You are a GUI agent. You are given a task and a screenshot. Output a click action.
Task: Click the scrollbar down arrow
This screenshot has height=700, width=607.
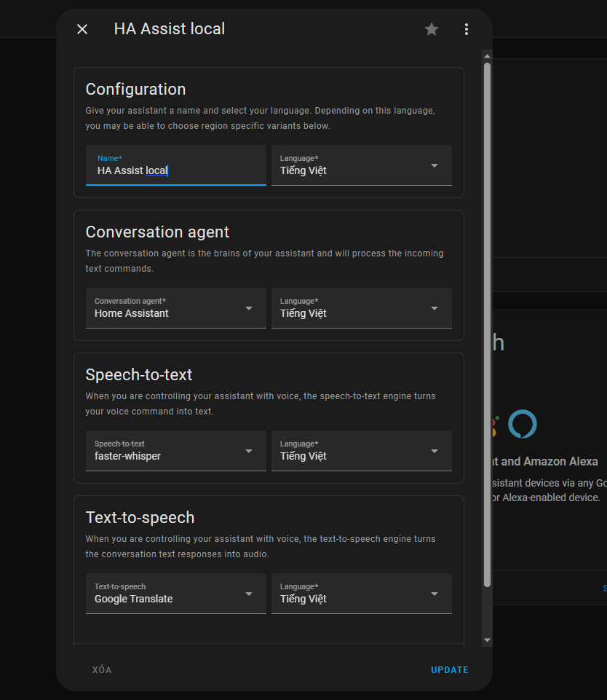486,640
